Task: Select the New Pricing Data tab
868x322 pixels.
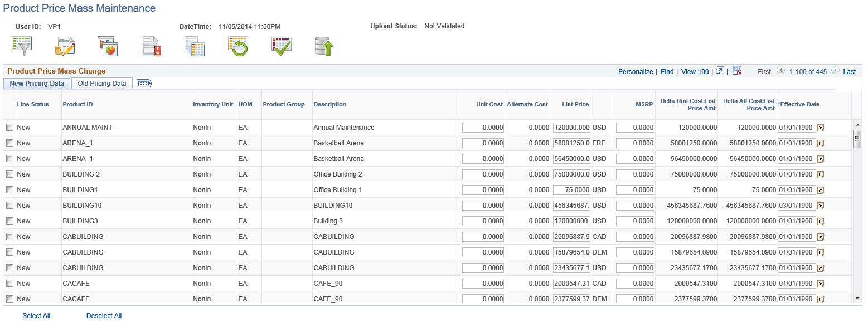Action: [36, 83]
